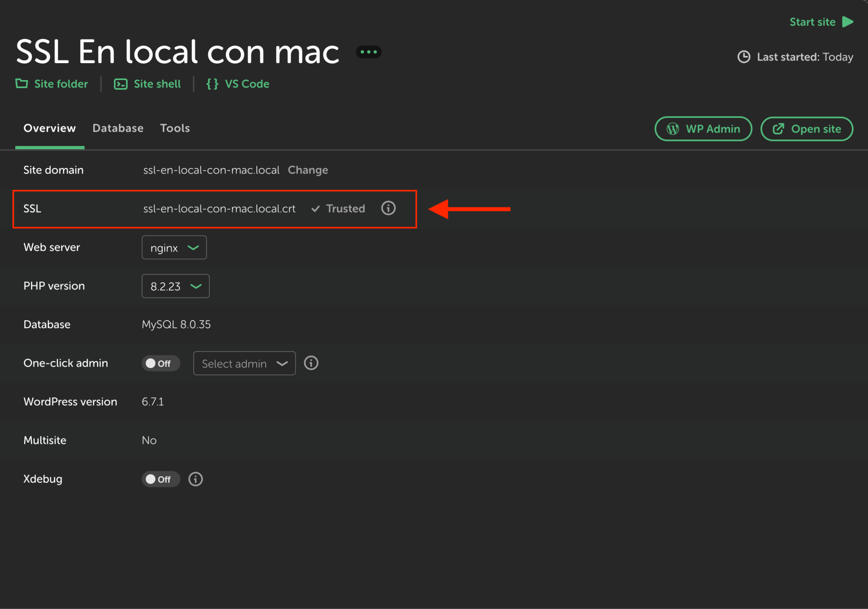Turn on Xdebug

click(160, 479)
